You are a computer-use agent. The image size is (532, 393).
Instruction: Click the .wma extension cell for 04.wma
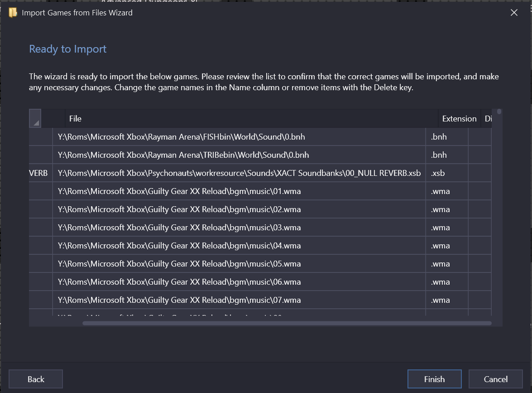(x=447, y=246)
